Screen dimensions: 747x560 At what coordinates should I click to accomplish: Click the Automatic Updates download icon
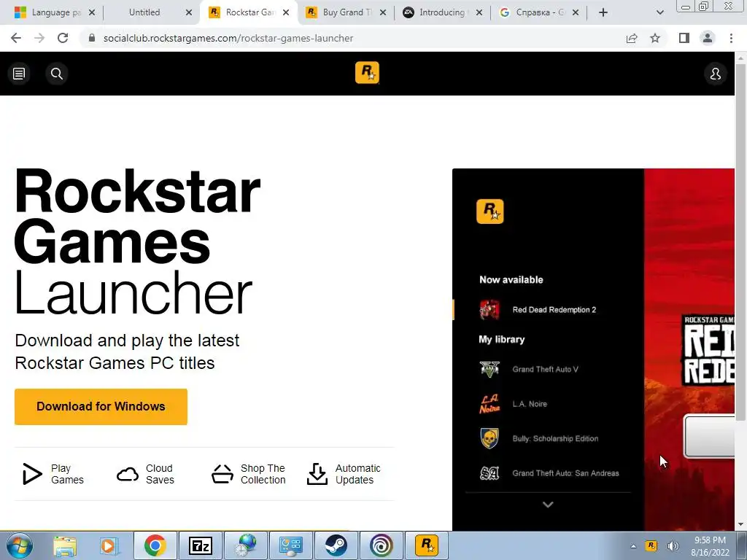pos(317,474)
